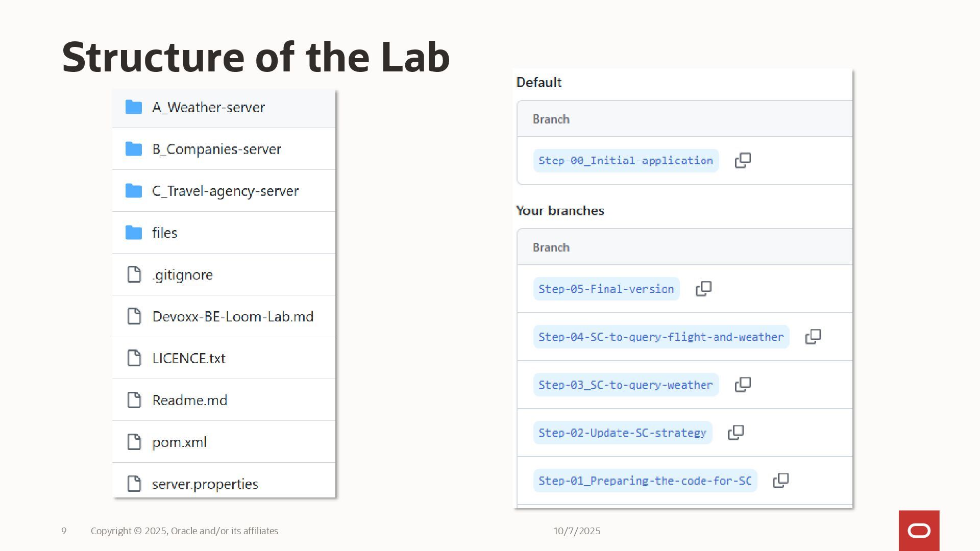This screenshot has width=980, height=551.
Task: Select the Step-00_Initial-application branch link
Action: tap(625, 161)
